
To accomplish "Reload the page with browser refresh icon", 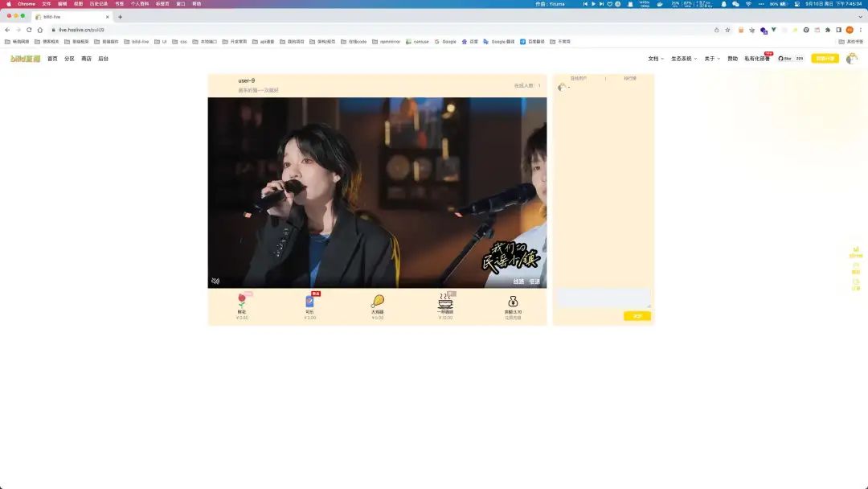I will click(x=29, y=30).
